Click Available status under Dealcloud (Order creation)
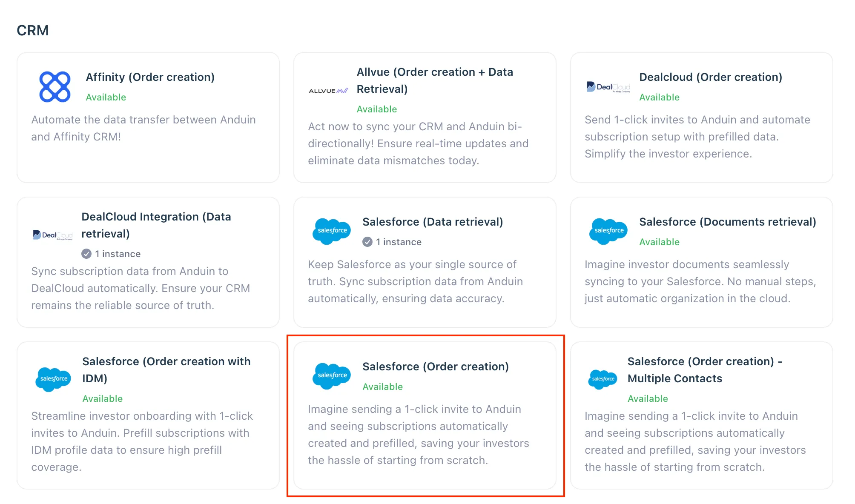Image resolution: width=855 pixels, height=504 pixels. click(660, 97)
